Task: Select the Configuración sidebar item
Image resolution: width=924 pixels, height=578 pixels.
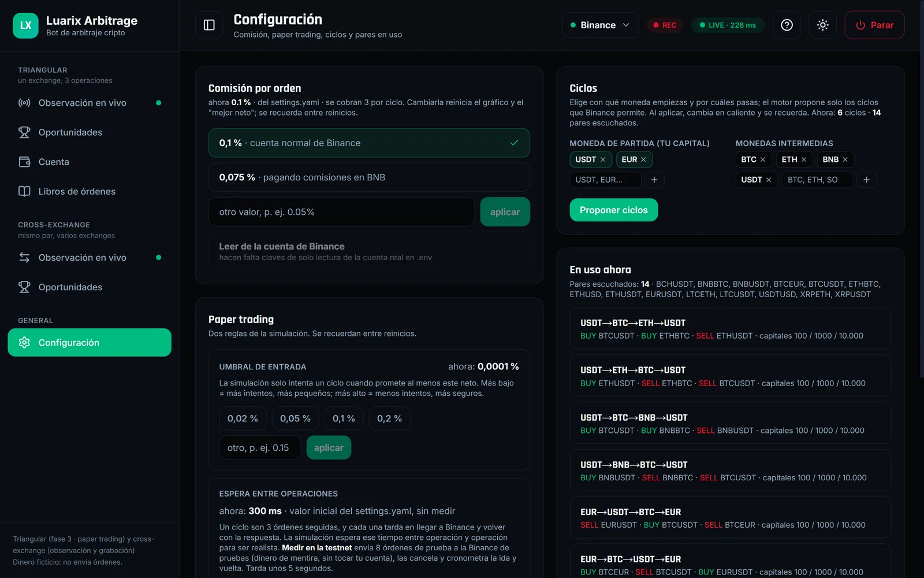Action: [x=90, y=343]
